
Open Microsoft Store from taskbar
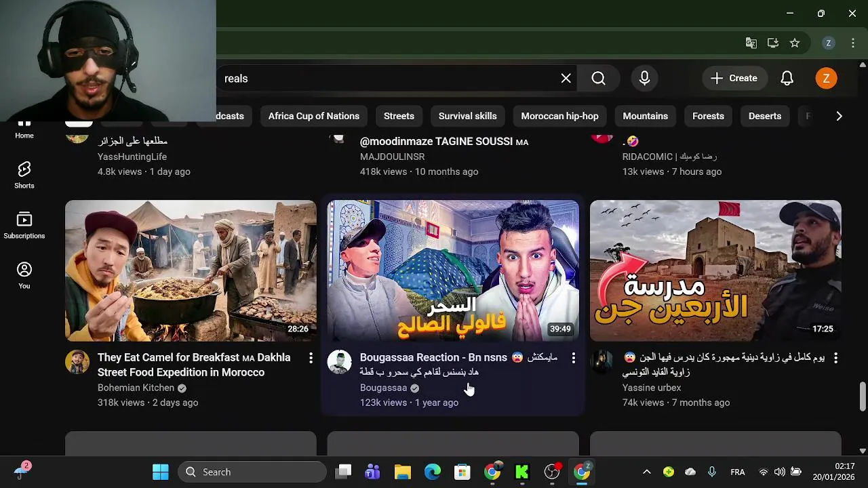point(462,472)
